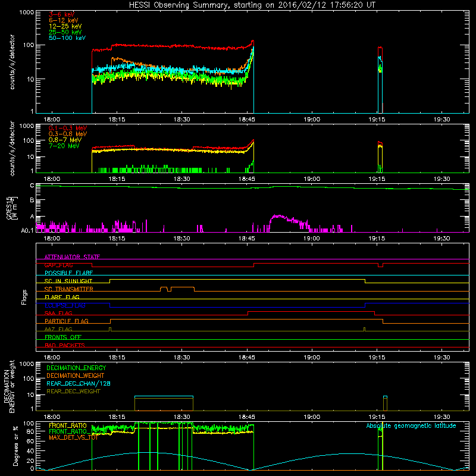The height and width of the screenshot is (476, 476).
Task: Click the FRONTS_OFF flag label
Action: click(x=63, y=337)
